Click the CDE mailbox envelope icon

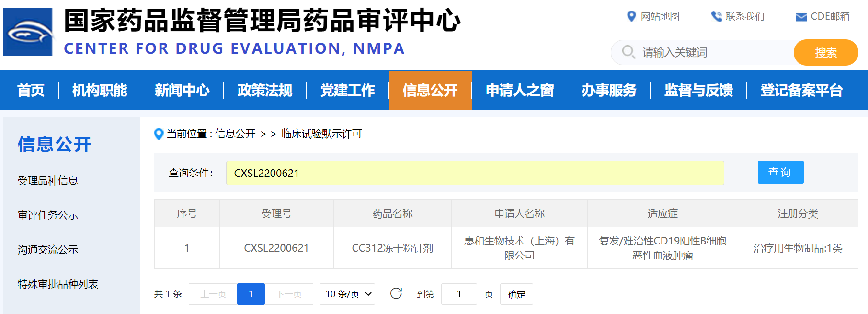(801, 17)
